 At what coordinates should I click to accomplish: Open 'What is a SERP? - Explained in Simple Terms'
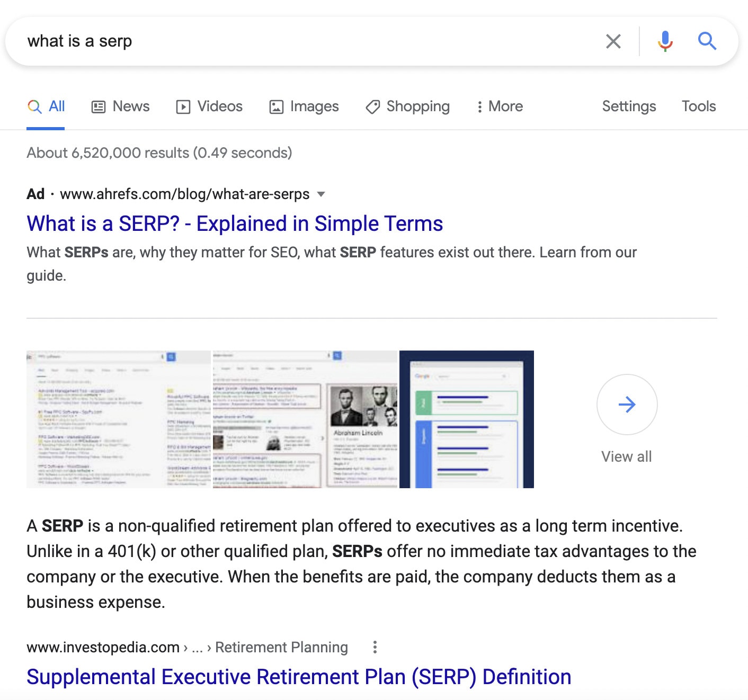pyautogui.click(x=235, y=223)
